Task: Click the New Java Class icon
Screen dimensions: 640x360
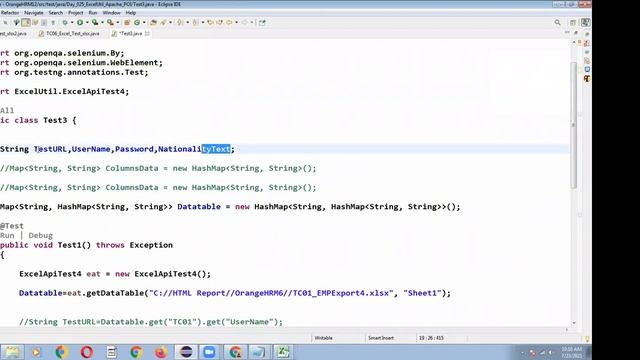Action: pyautogui.click(x=137, y=22)
